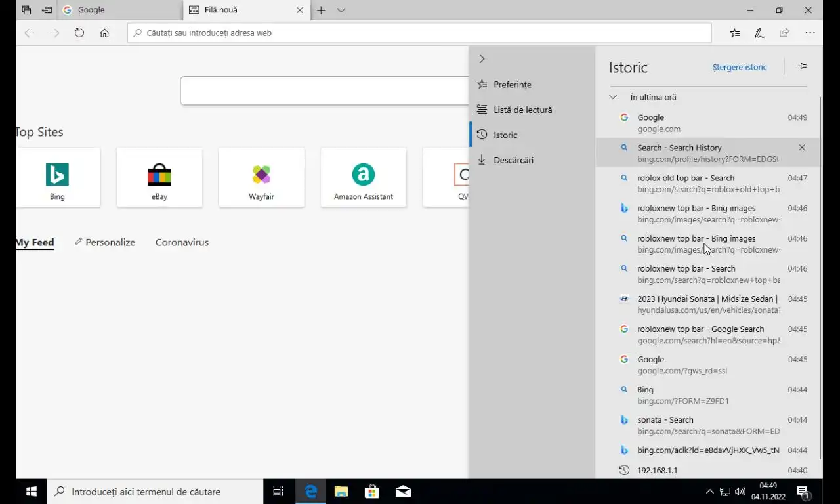Open Google history entry from 04:45
Image resolution: width=840 pixels, height=504 pixels.
click(x=707, y=364)
